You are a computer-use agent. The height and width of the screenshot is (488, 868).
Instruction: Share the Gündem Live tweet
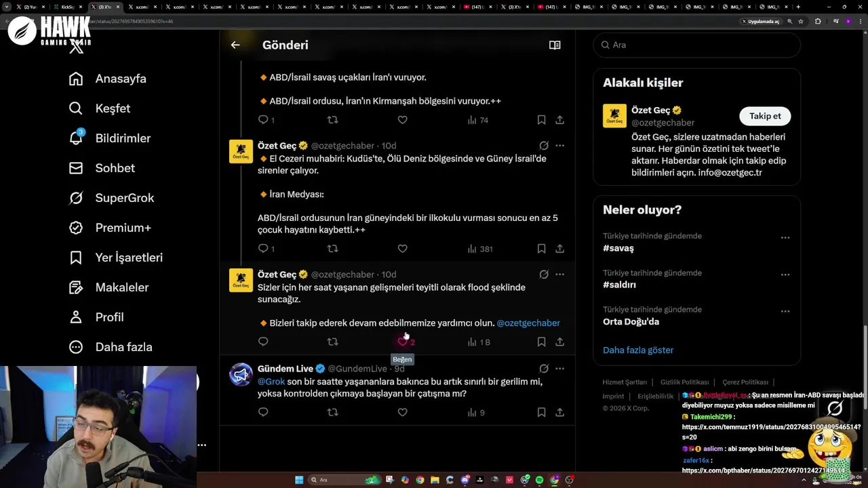pyautogui.click(x=559, y=413)
